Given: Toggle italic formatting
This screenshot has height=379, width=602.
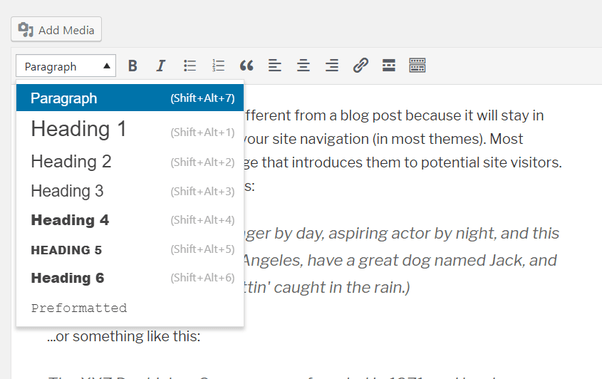Looking at the screenshot, I should (161, 66).
